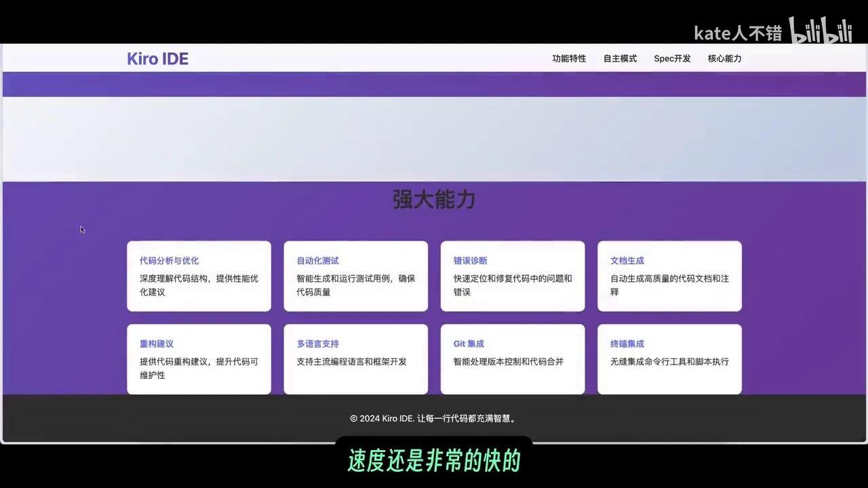Click the 强大能力 section heading
This screenshot has width=868, height=488.
tap(433, 199)
